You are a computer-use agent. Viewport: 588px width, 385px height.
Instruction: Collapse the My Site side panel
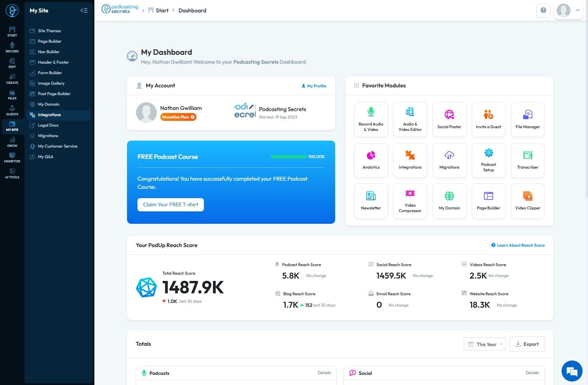[x=84, y=10]
